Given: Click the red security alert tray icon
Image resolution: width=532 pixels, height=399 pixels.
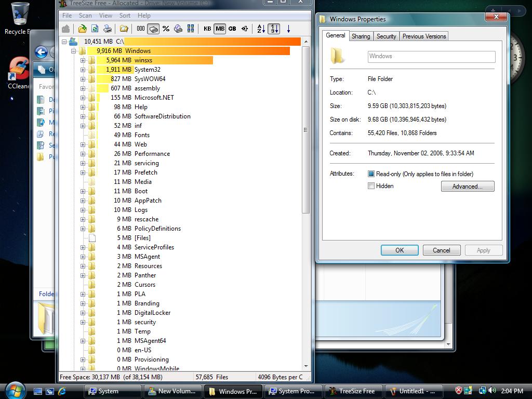Looking at the screenshot, I should click(458, 391).
